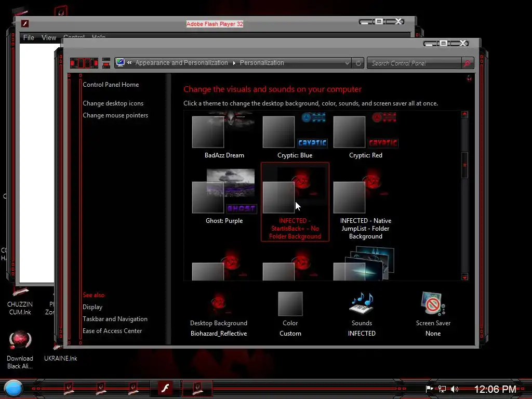532x399 pixels.
Task: Open the Sounds INFECTED settings
Action: coord(362,314)
